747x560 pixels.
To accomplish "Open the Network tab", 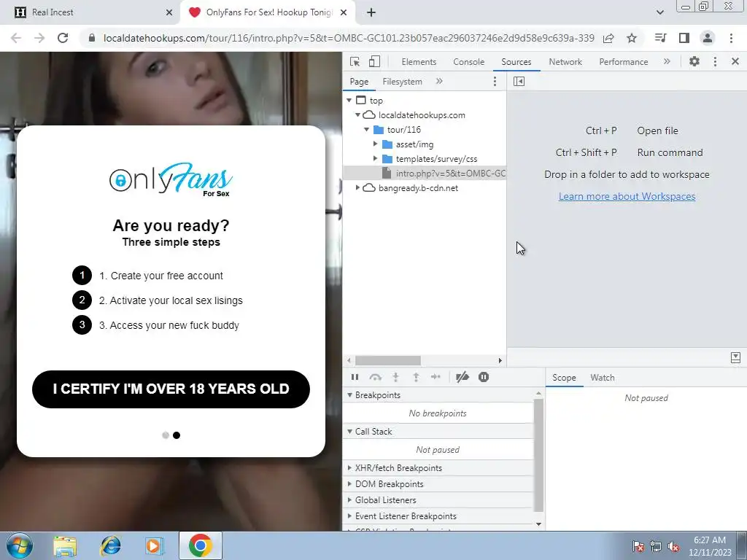I will click(565, 62).
